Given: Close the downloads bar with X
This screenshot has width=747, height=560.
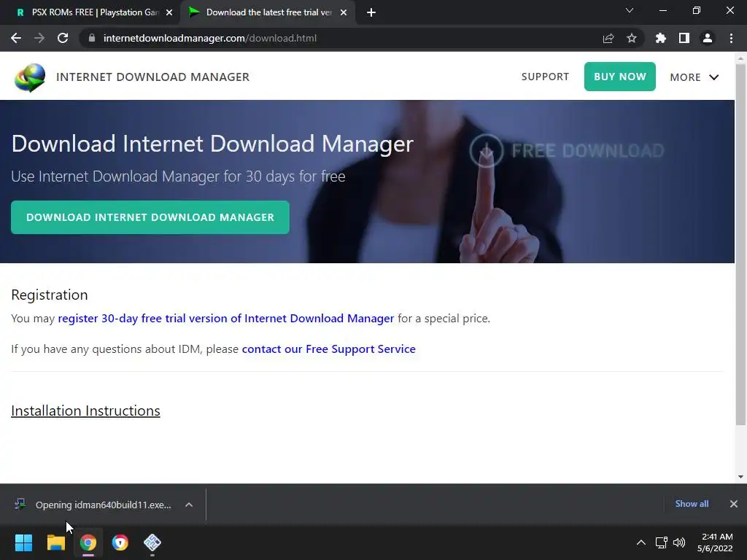Looking at the screenshot, I should [734, 504].
